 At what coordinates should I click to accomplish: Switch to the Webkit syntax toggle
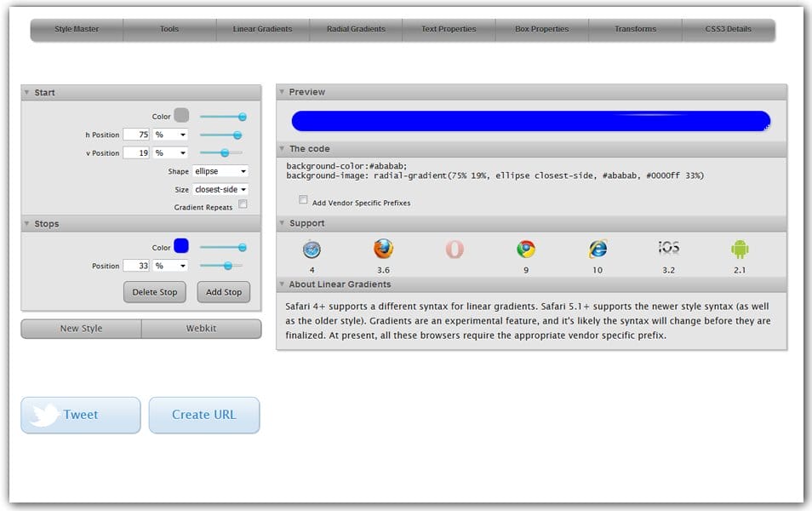coord(202,329)
